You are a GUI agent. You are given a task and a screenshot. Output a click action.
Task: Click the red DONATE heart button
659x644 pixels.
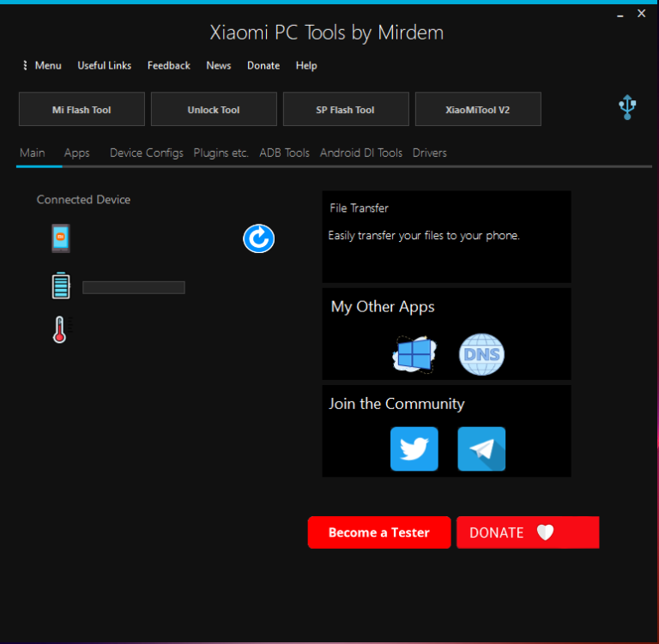click(528, 533)
